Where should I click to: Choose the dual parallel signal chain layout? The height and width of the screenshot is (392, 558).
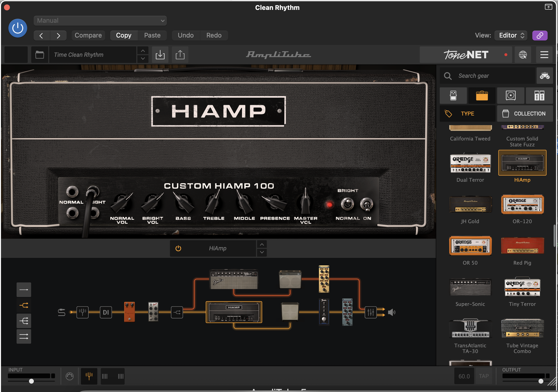pos(24,336)
